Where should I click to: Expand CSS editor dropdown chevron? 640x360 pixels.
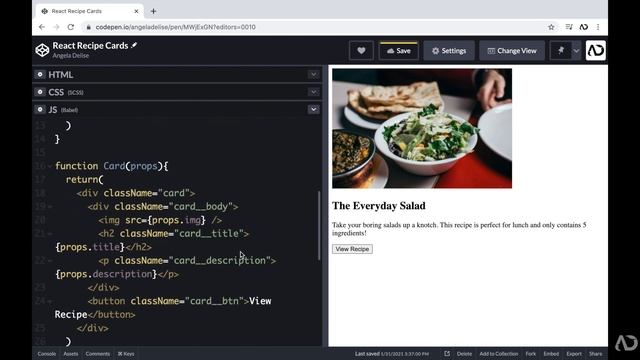(x=313, y=92)
